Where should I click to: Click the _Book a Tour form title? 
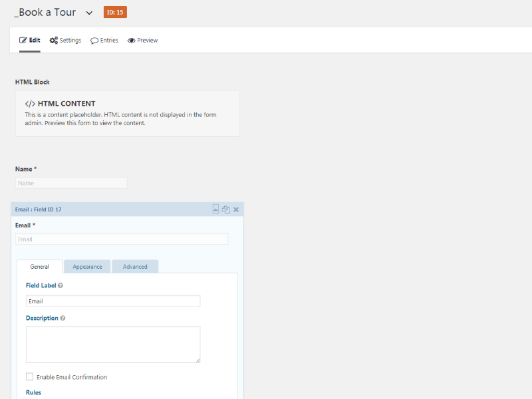point(45,13)
